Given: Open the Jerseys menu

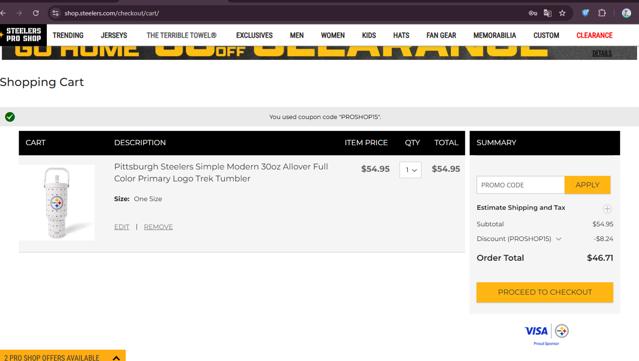Looking at the screenshot, I should pos(114,35).
